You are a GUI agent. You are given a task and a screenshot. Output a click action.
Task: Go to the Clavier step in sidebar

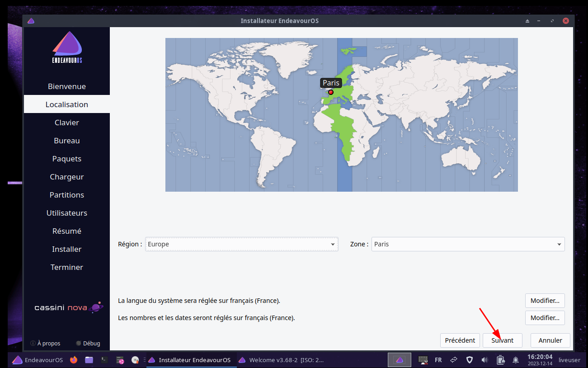click(67, 123)
